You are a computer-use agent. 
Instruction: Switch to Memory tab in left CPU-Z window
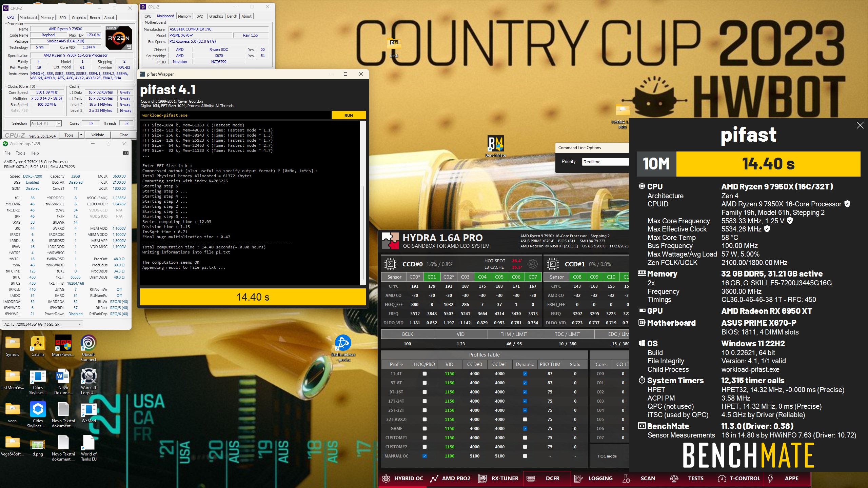[x=47, y=18]
